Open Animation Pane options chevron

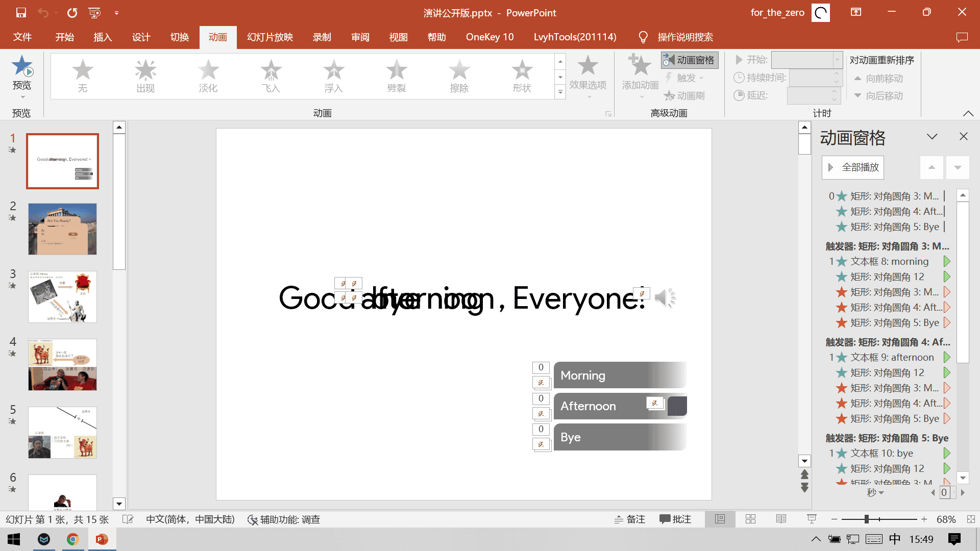pyautogui.click(x=932, y=136)
